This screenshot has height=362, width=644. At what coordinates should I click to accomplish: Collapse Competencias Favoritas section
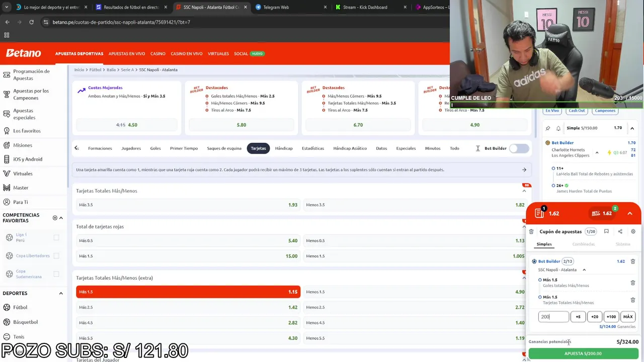pyautogui.click(x=61, y=218)
